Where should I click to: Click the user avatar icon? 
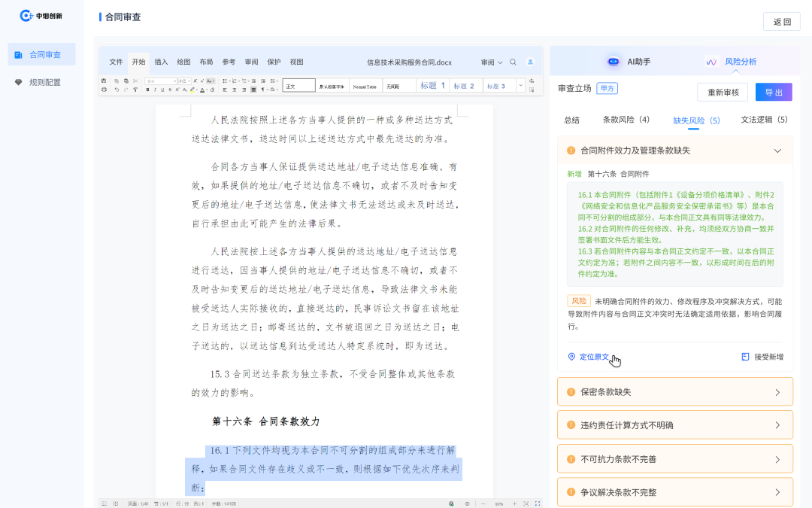(x=530, y=62)
